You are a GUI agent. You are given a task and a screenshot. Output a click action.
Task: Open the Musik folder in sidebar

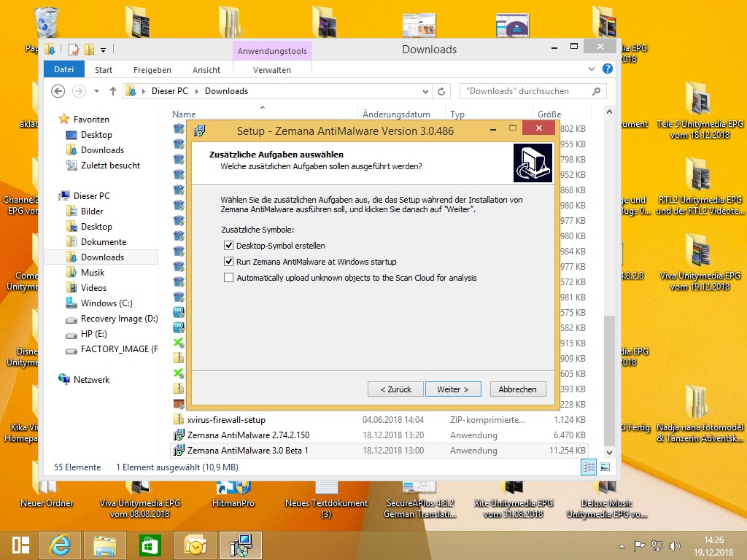point(93,273)
